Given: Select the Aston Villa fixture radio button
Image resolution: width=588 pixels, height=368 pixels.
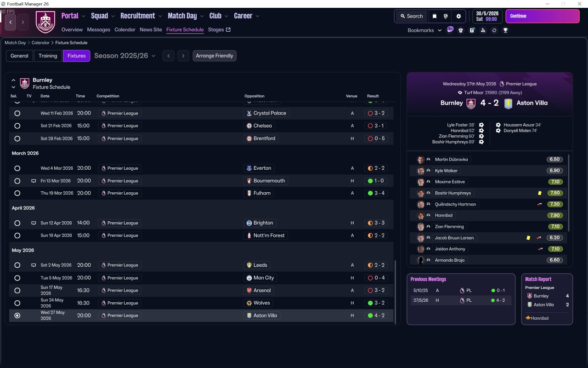Looking at the screenshot, I should [17, 316].
